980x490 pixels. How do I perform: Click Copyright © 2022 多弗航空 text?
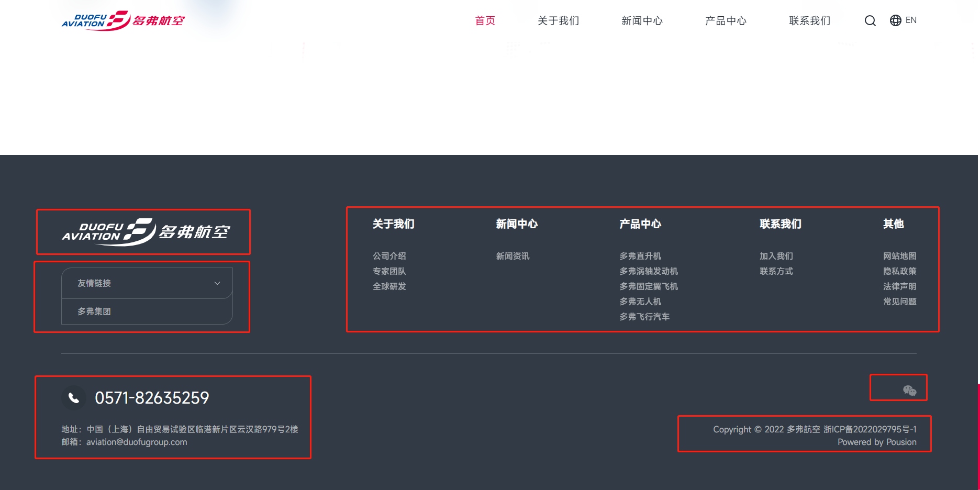[x=767, y=429]
